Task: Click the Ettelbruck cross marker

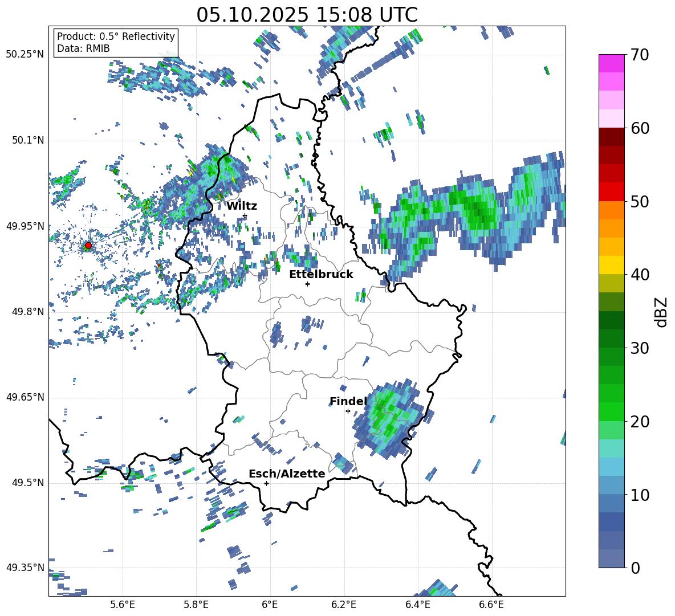Action: coord(307,284)
